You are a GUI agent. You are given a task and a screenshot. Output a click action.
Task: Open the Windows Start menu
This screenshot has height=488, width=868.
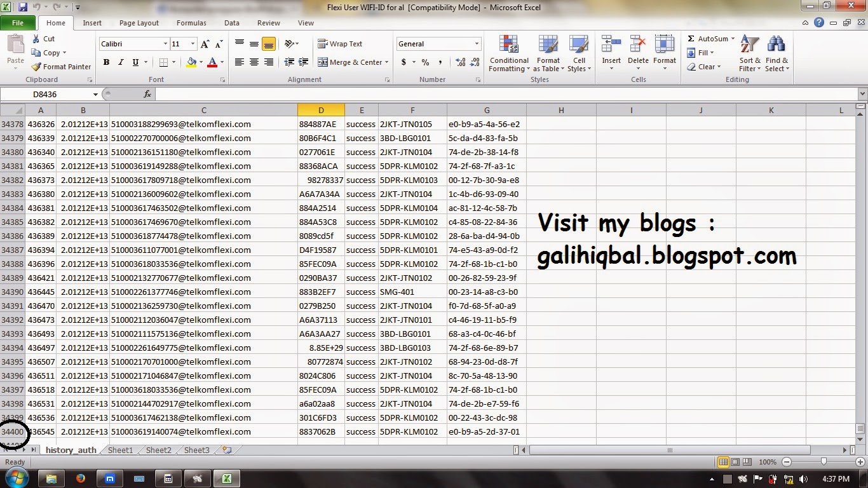click(x=15, y=478)
